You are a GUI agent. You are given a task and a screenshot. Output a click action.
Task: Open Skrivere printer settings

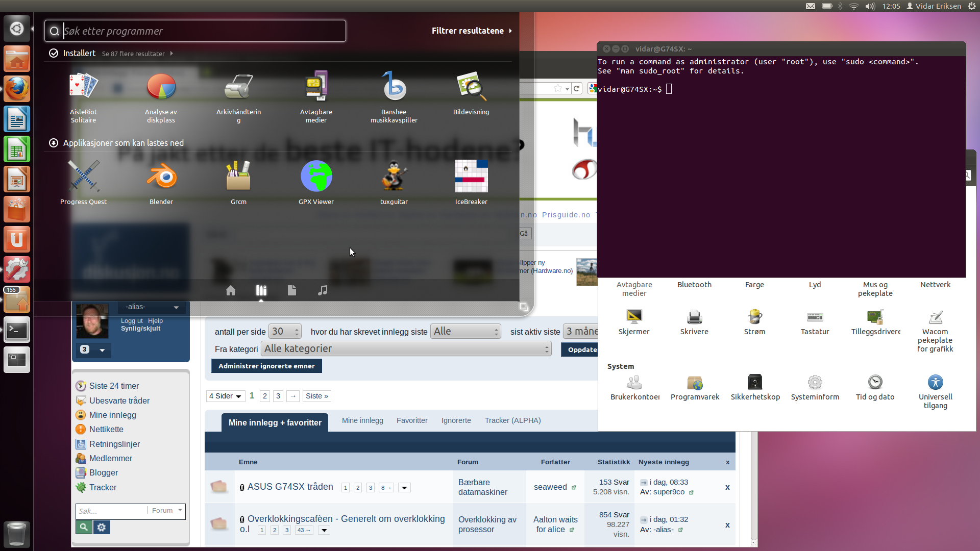tap(694, 322)
